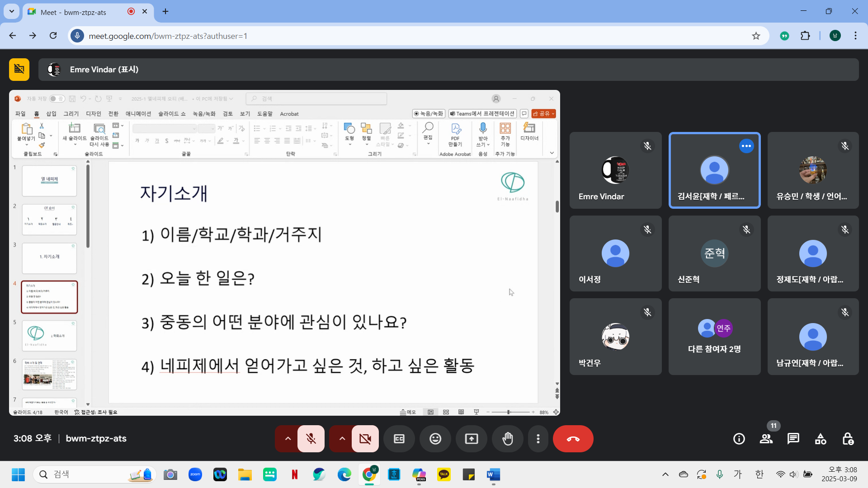Open host controls lock icon

[848, 439]
